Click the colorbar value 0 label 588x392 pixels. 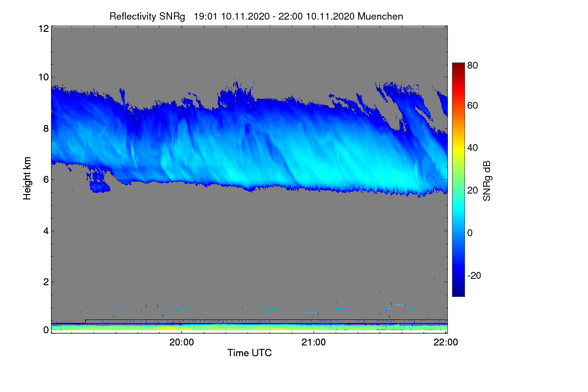(470, 233)
